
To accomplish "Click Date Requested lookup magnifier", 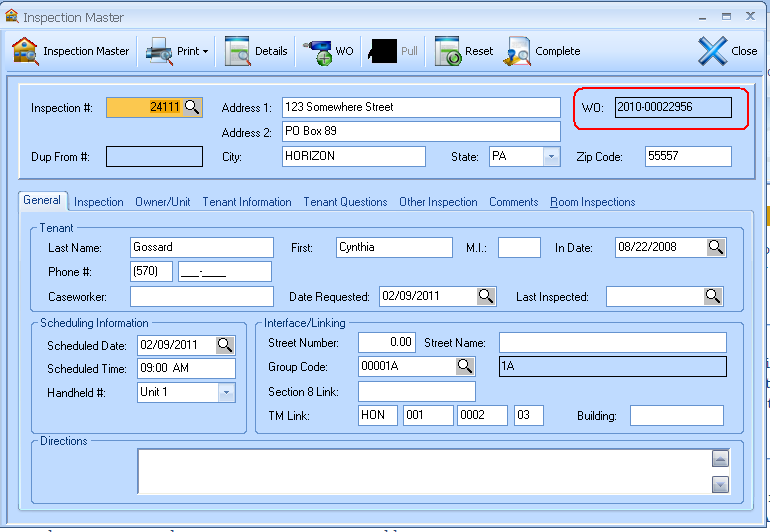I will [485, 296].
